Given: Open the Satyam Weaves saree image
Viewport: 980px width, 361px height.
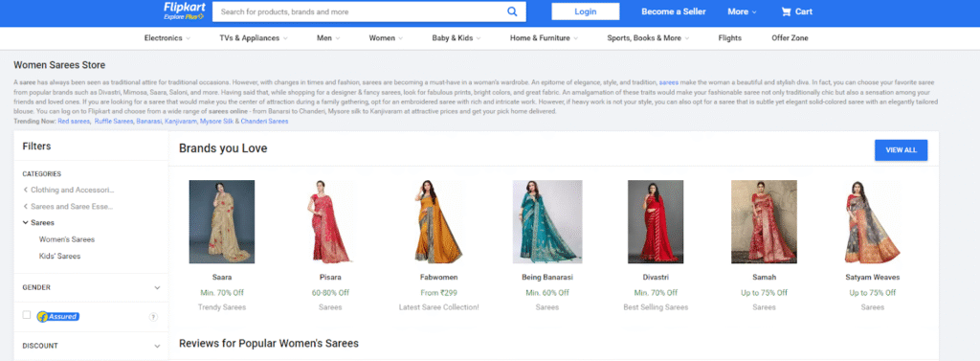Looking at the screenshot, I should point(873,221).
